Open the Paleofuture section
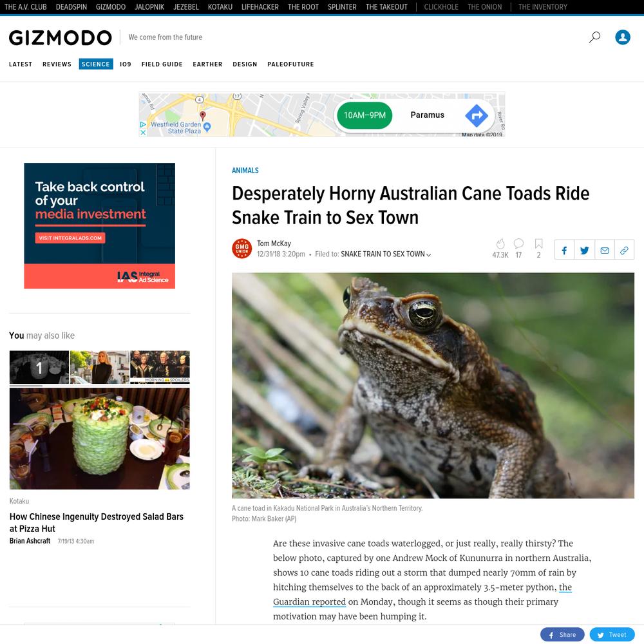This screenshot has height=644, width=644. coord(290,64)
